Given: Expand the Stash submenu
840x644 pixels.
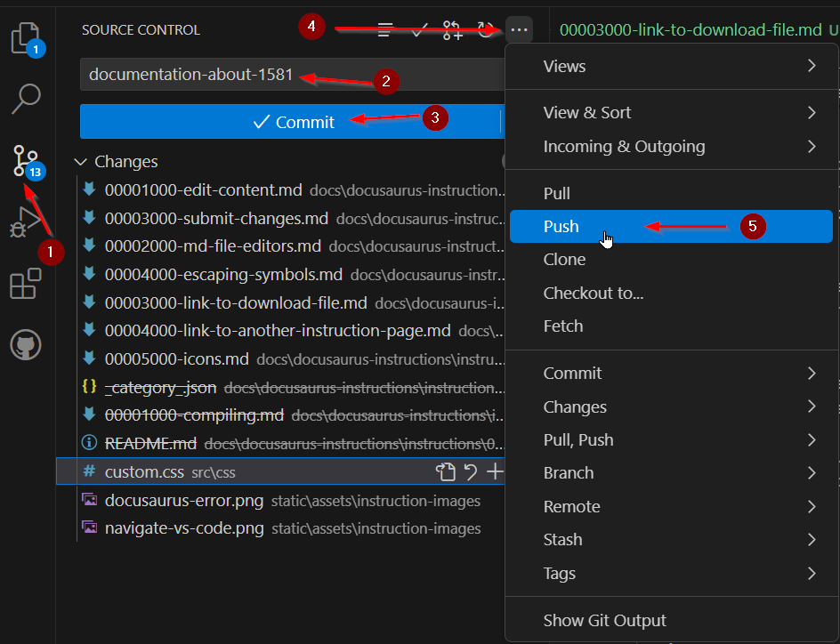Looking at the screenshot, I should click(x=672, y=540).
